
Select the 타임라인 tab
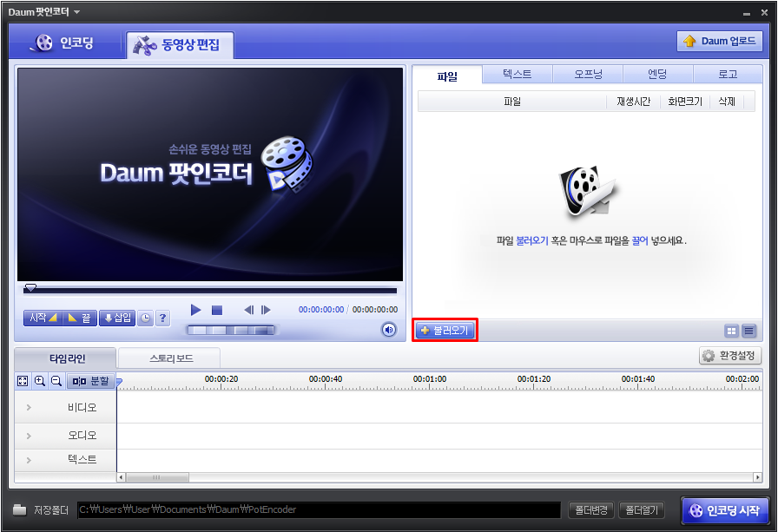point(65,358)
